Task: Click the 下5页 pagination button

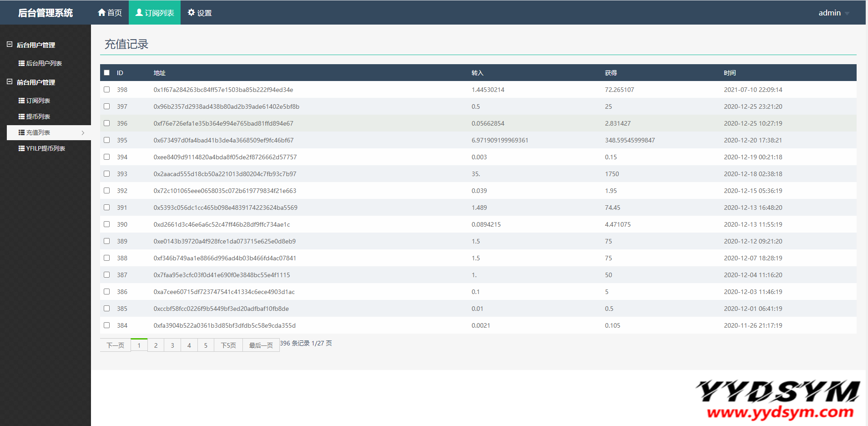Action: [228, 345]
